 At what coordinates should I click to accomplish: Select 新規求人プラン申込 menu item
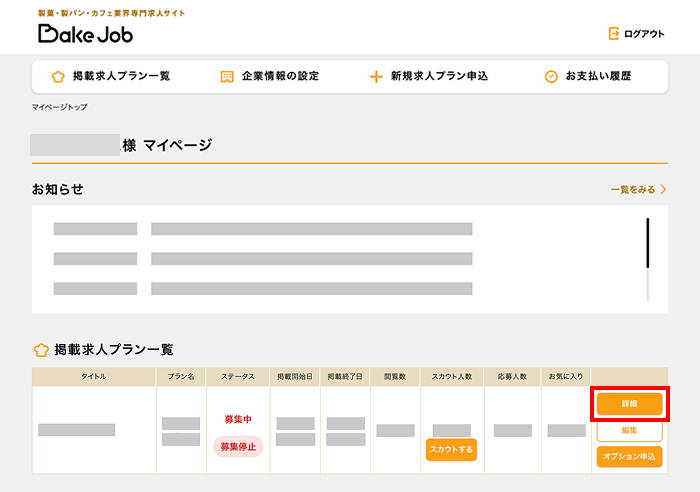[x=439, y=76]
